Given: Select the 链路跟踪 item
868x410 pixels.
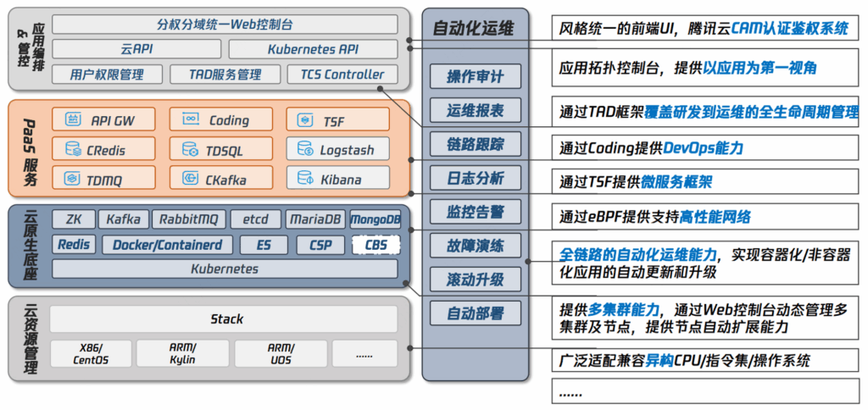Looking at the screenshot, I should coord(476,144).
